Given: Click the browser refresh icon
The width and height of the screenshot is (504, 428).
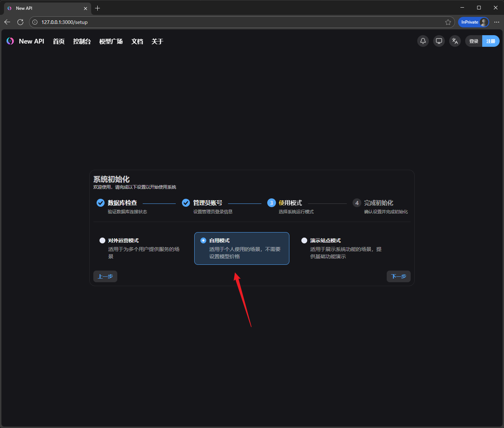Looking at the screenshot, I should coord(20,22).
